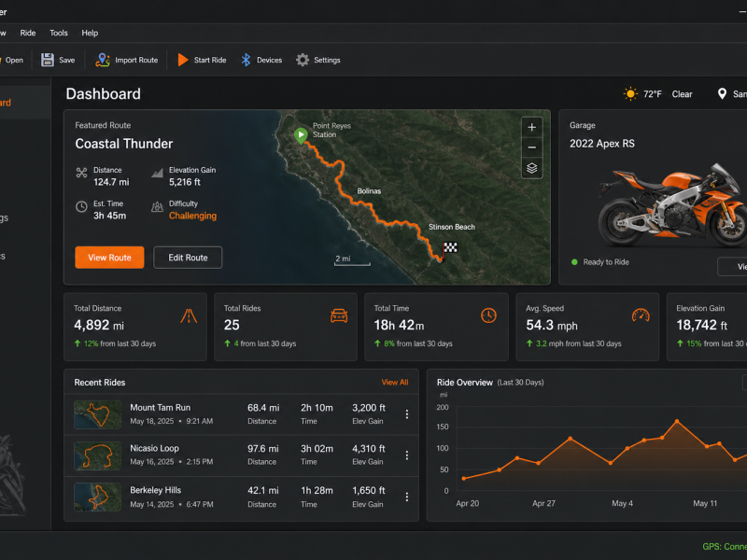
Task: Click the Start Ride toolbar label
Action: tap(210, 60)
